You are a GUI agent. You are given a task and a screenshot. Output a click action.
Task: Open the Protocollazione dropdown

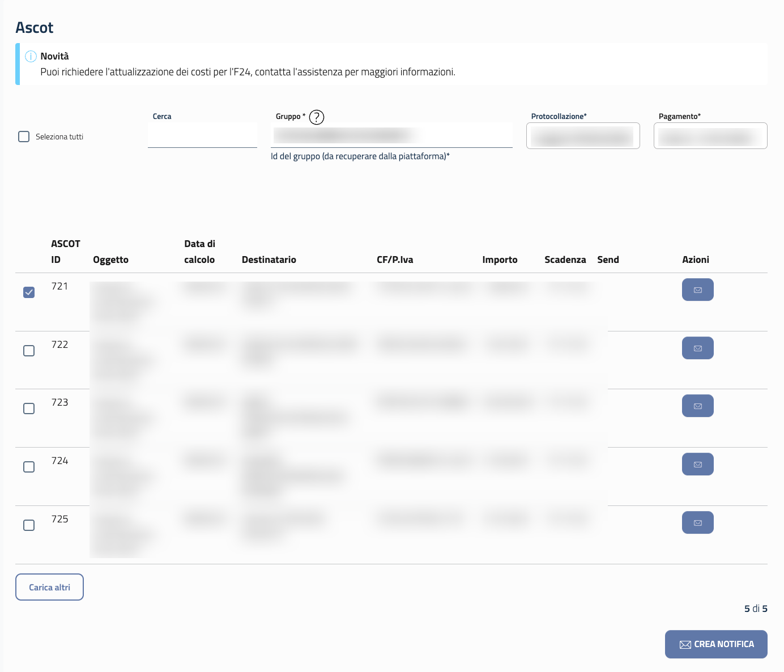pyautogui.click(x=583, y=137)
